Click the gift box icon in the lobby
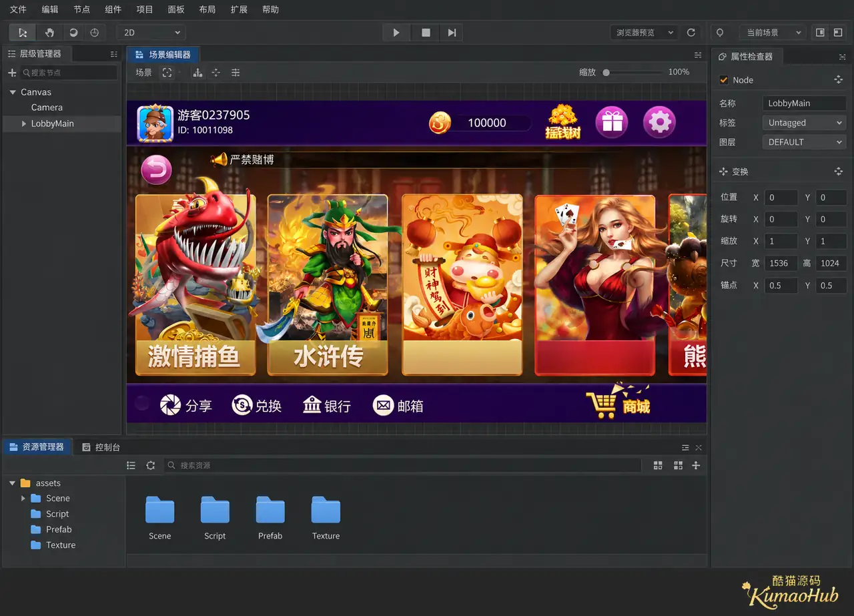Image resolution: width=854 pixels, height=616 pixels. (612, 122)
